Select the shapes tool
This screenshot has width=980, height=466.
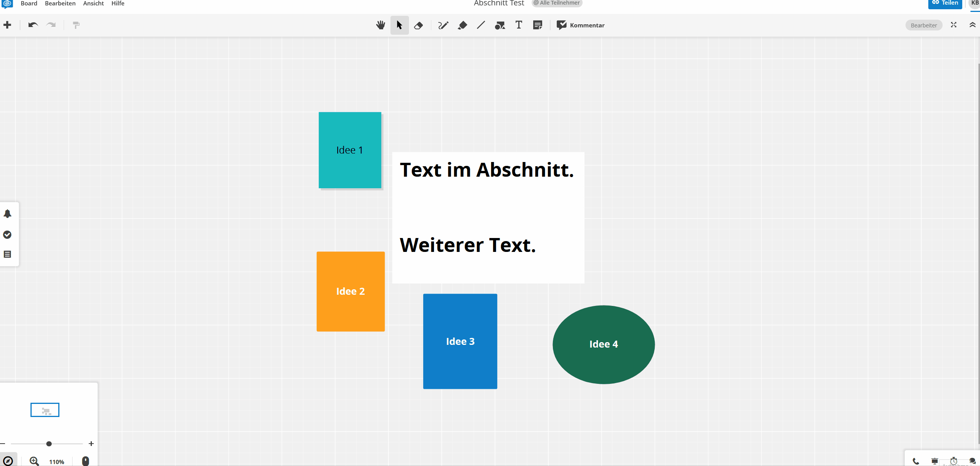coord(500,25)
